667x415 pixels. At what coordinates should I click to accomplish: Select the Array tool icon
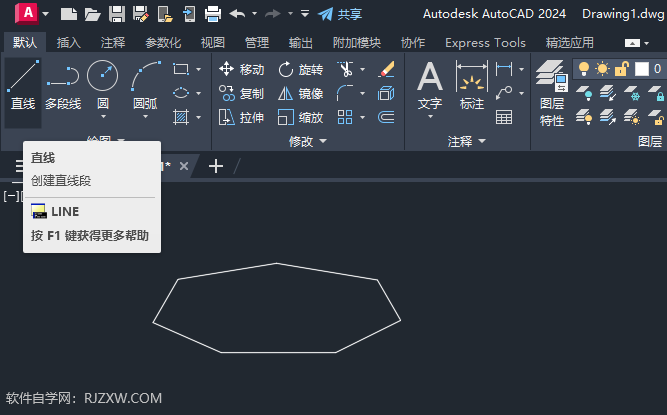click(x=345, y=117)
